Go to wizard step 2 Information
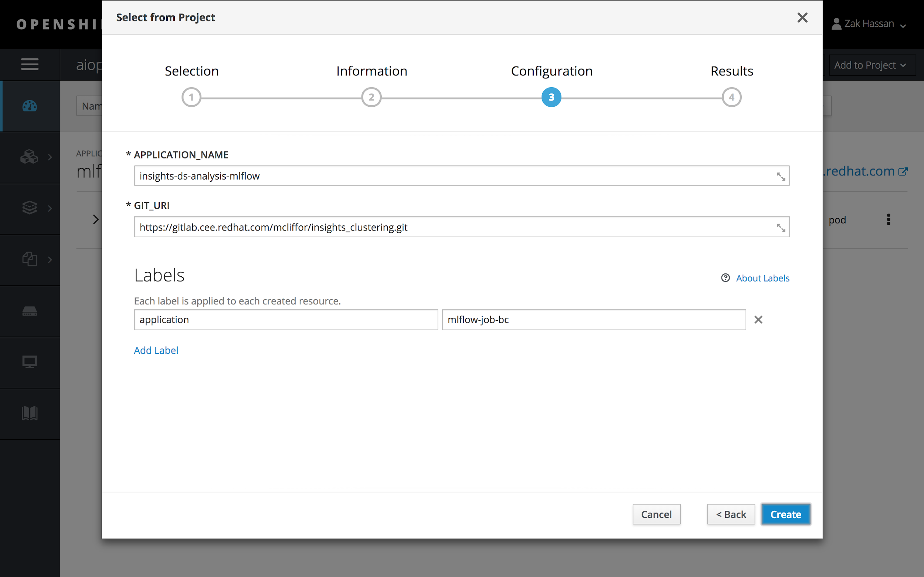This screenshot has width=924, height=577. click(371, 97)
